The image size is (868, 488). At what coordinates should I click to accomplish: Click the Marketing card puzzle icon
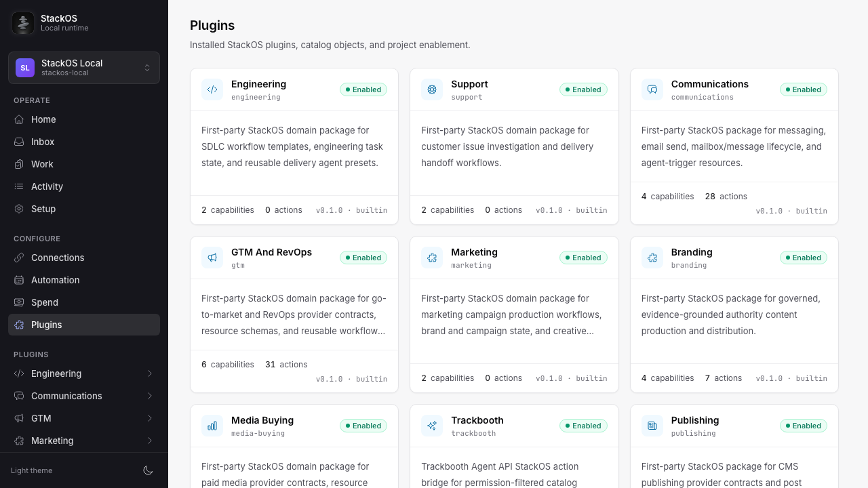[x=432, y=258]
